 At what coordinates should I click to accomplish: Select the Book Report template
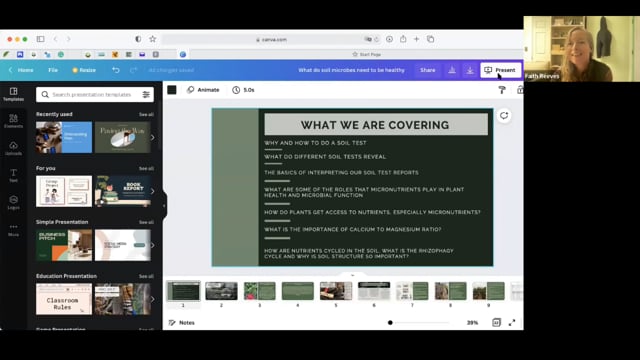[x=123, y=191]
